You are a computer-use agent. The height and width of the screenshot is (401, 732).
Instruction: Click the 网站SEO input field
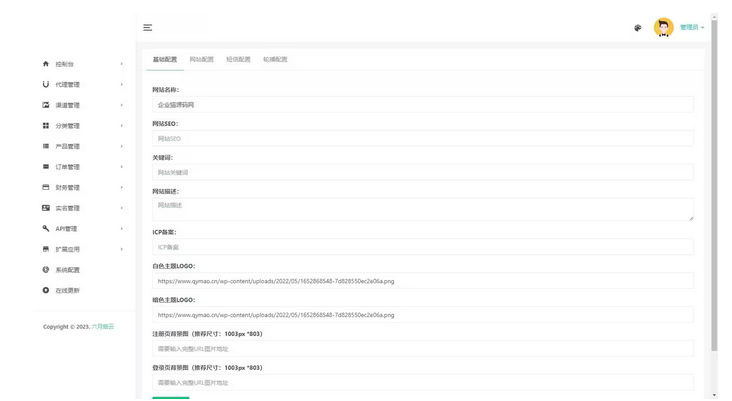(x=422, y=139)
